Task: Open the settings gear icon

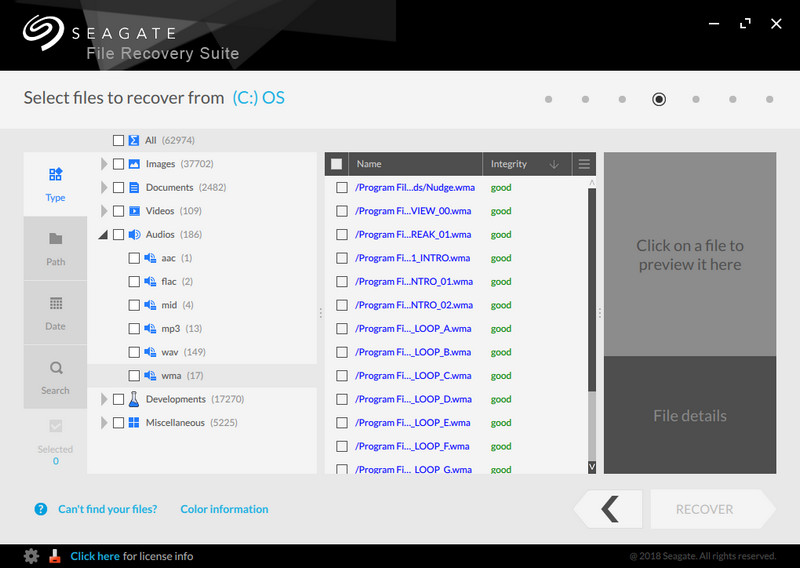Action: click(31, 556)
